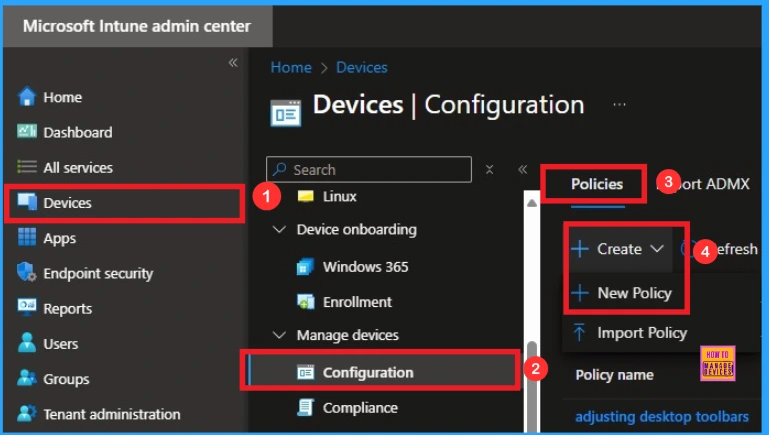Image resolution: width=769 pixels, height=435 pixels.
Task: Click the All services list icon
Action: 26,167
